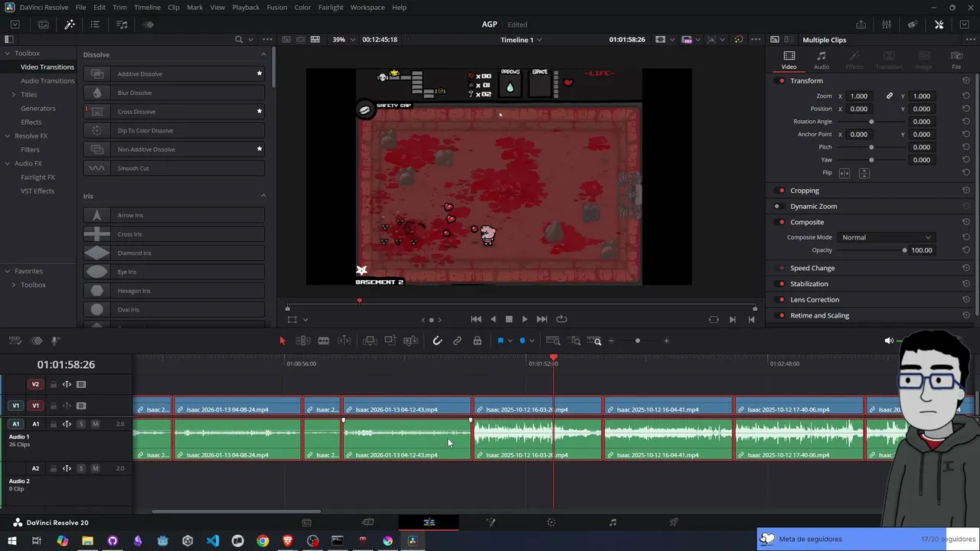Open the Effects Library magic wand icon
The width and height of the screenshot is (980, 551).
click(x=70, y=24)
